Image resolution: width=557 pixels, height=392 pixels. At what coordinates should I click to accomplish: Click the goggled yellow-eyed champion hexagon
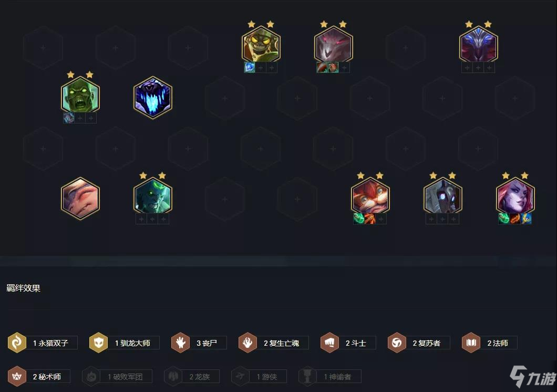[x=261, y=45]
